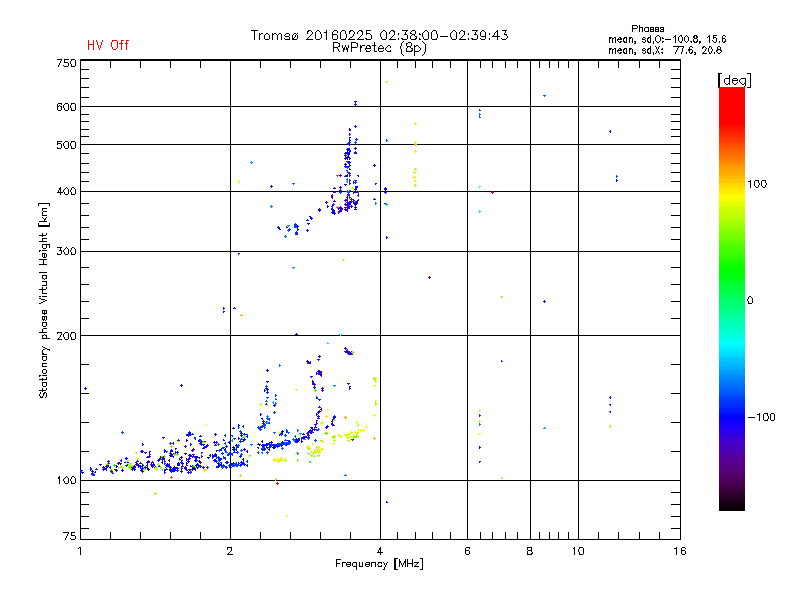Image resolution: width=800 pixels, height=600 pixels.
Task: Click the x-axis label '16'
Action: pos(680,551)
